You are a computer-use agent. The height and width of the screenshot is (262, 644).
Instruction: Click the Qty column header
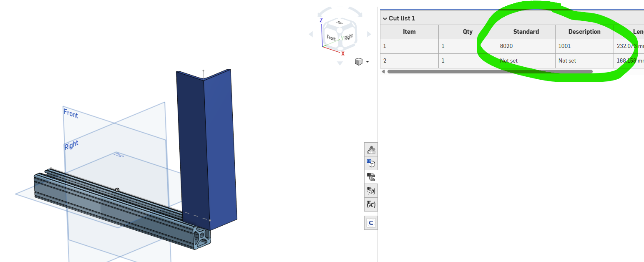468,32
